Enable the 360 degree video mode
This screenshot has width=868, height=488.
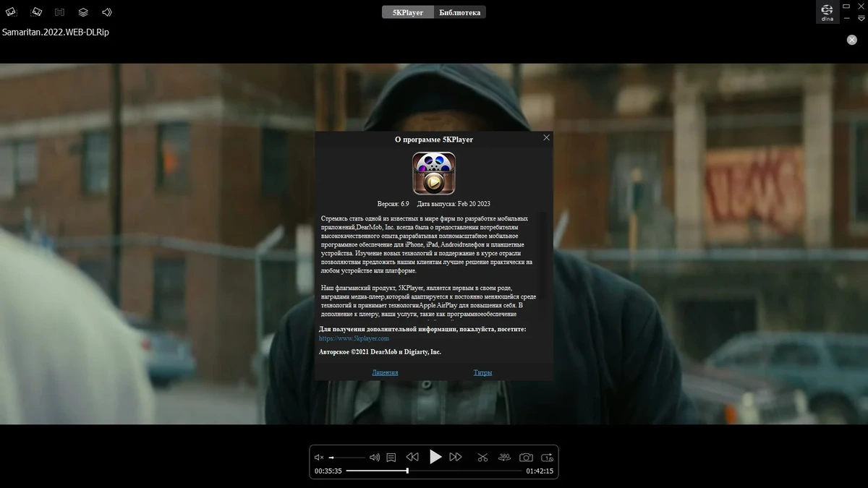coord(505,457)
